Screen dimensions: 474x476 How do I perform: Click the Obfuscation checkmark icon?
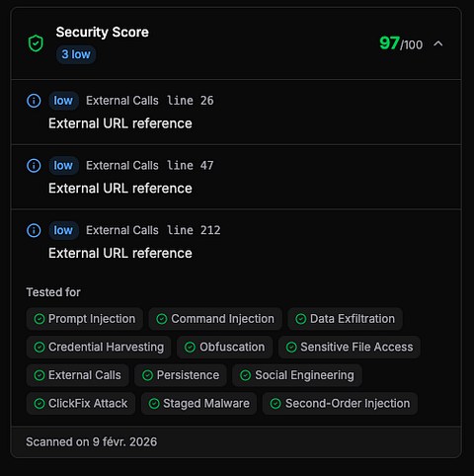click(190, 347)
